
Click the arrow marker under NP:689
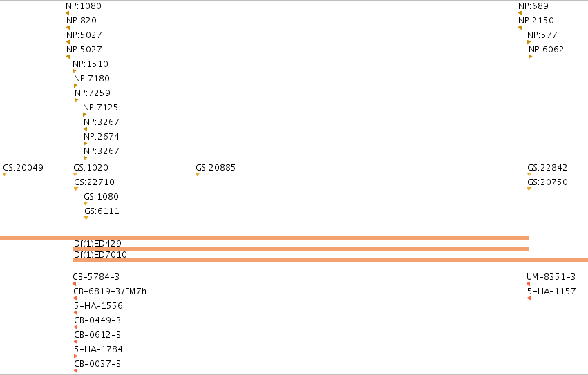[520, 13]
